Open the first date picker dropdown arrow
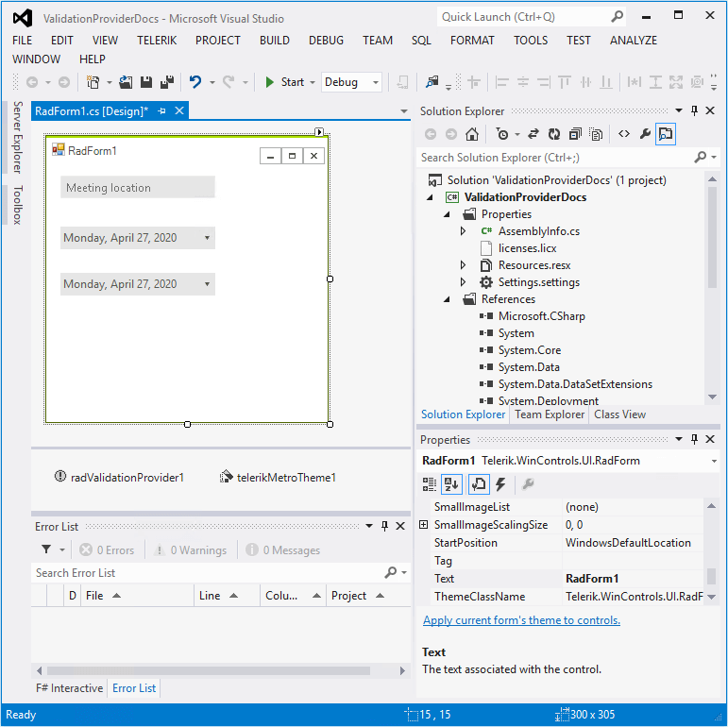 click(207, 238)
